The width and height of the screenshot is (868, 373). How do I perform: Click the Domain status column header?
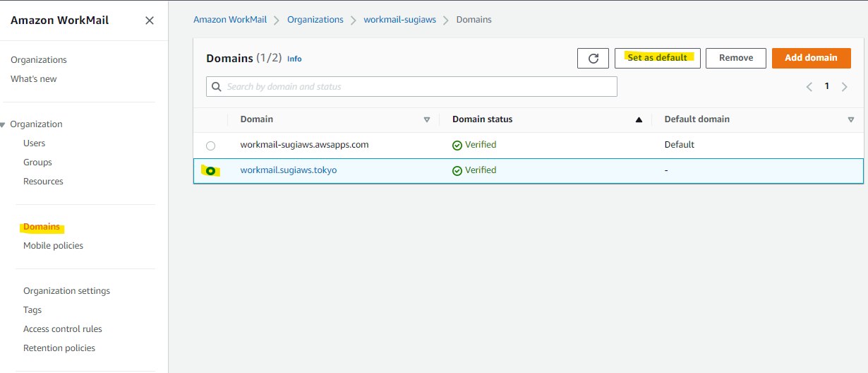tap(483, 119)
